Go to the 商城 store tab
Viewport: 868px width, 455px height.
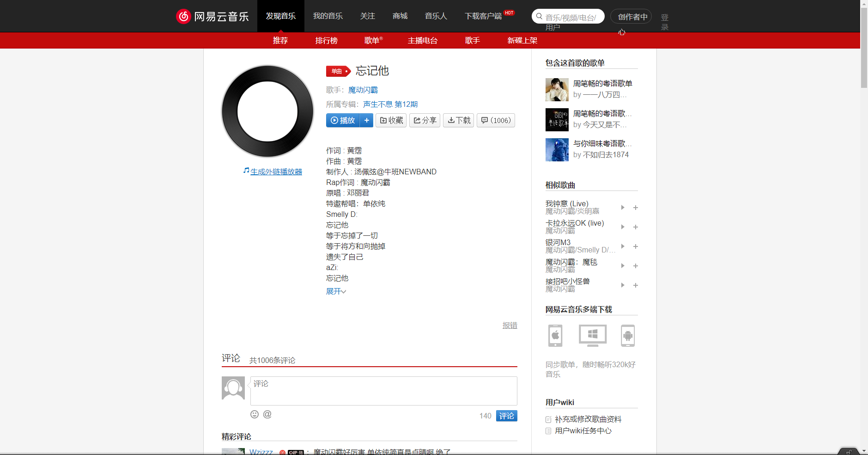pyautogui.click(x=400, y=16)
